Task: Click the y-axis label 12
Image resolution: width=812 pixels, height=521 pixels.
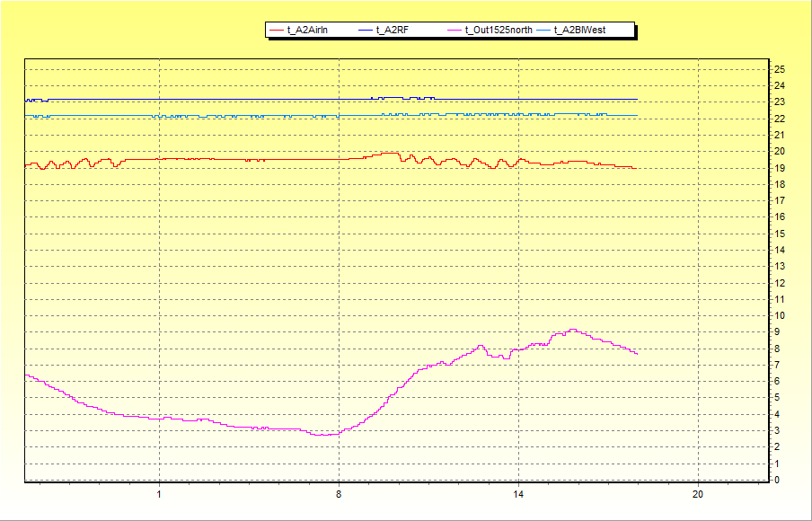Action: (780, 283)
